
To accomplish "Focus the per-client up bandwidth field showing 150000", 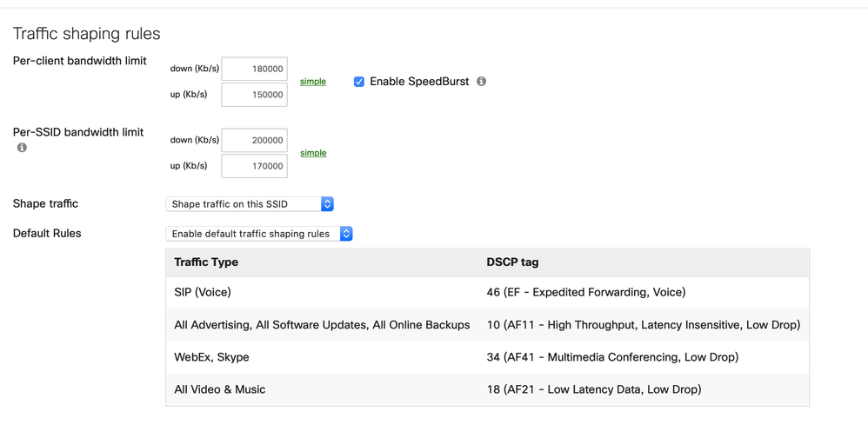I will click(254, 95).
